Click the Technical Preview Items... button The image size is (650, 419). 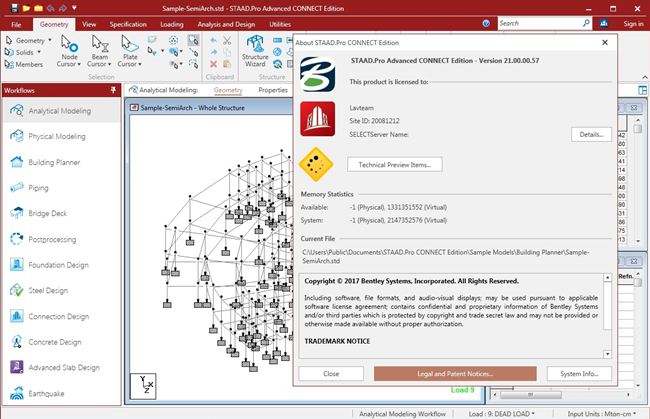tap(395, 165)
